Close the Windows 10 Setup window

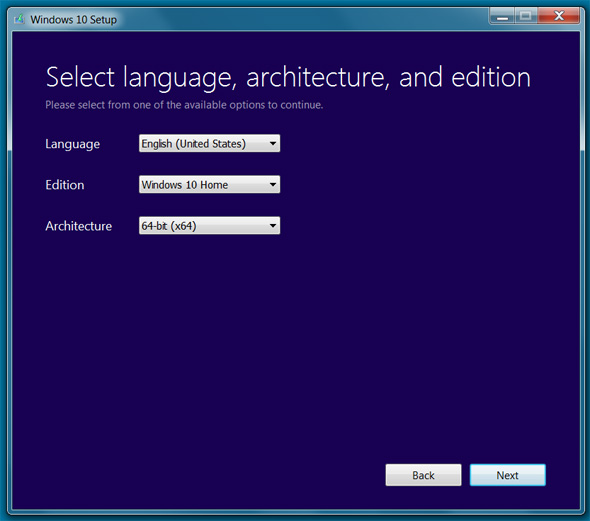(559, 17)
